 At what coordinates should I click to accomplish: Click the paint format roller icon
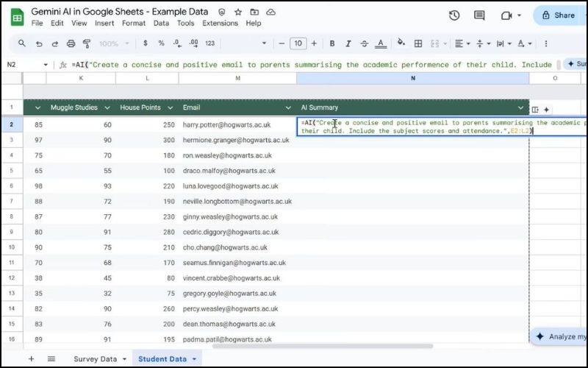86,43
